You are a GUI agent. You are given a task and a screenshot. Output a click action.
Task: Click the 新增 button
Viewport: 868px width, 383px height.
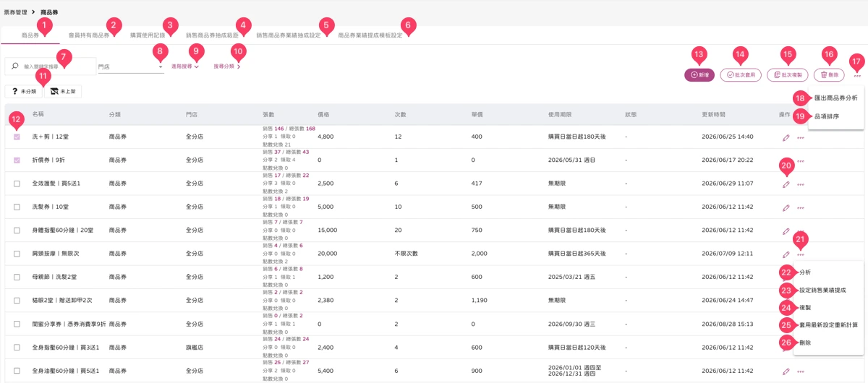699,74
